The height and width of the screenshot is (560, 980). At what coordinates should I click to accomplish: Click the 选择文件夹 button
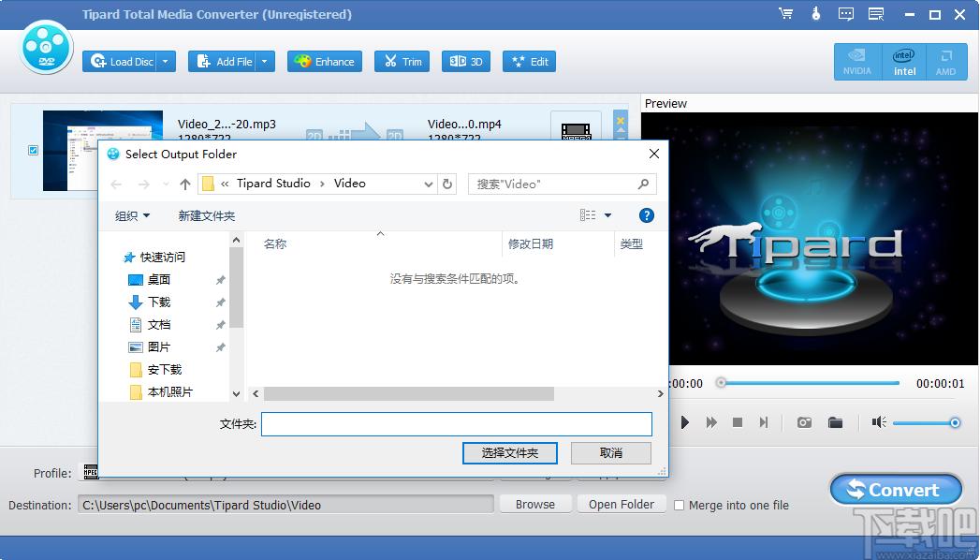click(510, 453)
